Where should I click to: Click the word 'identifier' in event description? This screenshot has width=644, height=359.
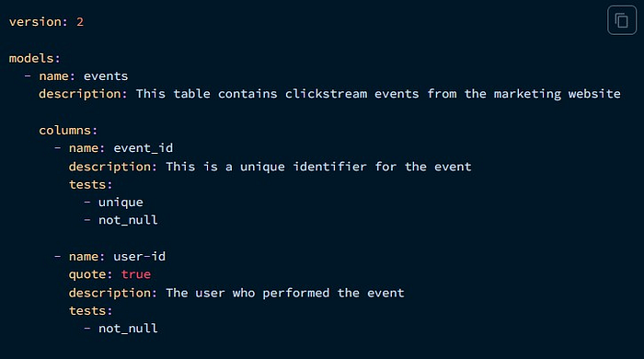click(x=329, y=167)
